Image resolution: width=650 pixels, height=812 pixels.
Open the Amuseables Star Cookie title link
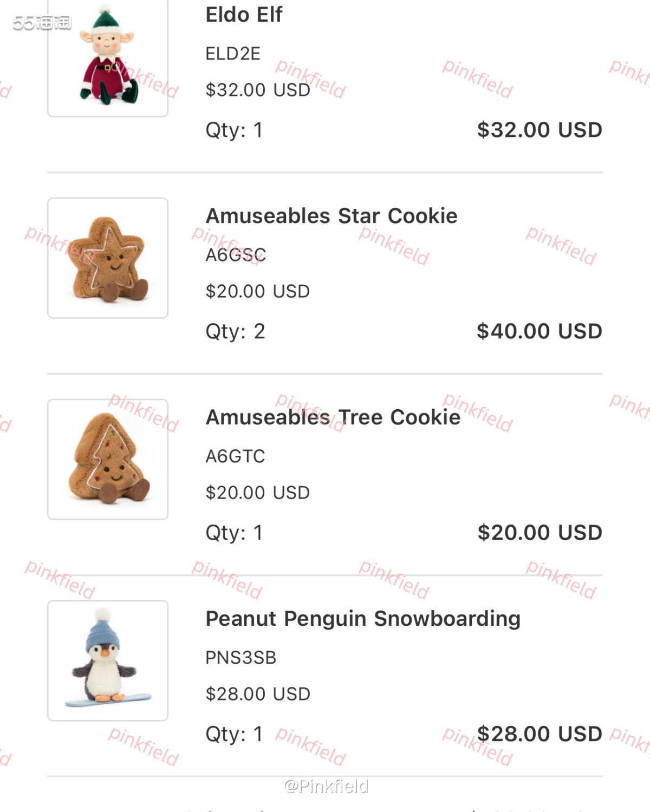pyautogui.click(x=331, y=216)
